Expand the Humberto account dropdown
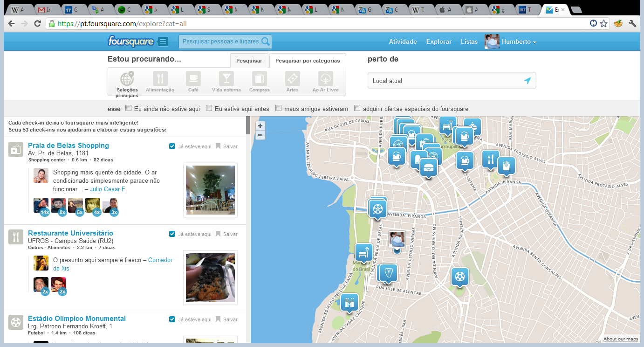Image resolution: width=644 pixels, height=347 pixels. (x=519, y=42)
